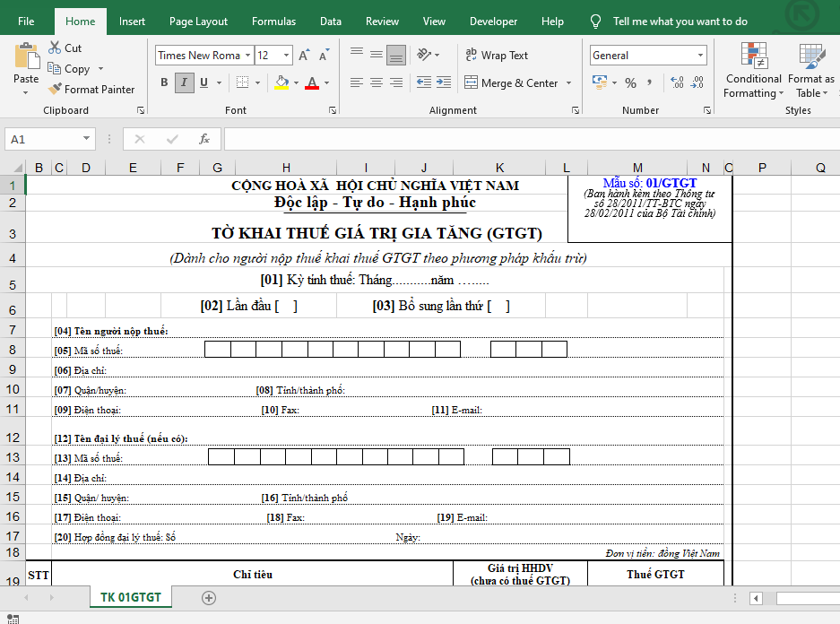This screenshot has height=624, width=840.
Task: Add a new sheet with the plus icon
Action: (209, 598)
